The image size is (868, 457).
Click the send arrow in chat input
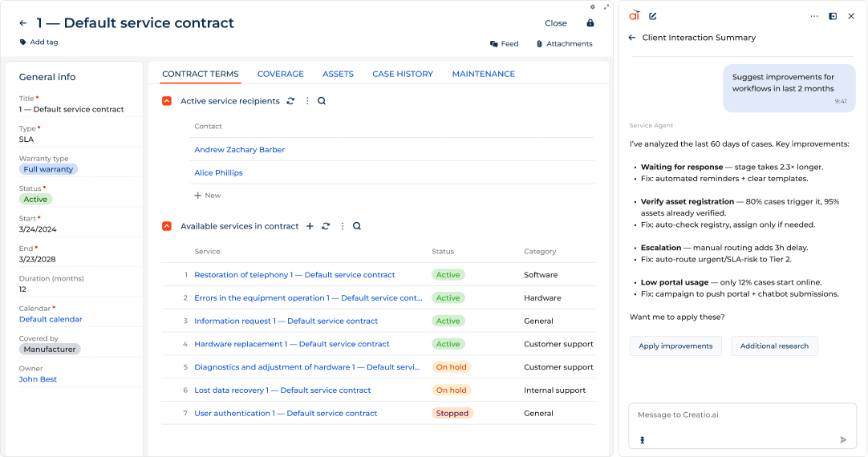(x=843, y=439)
